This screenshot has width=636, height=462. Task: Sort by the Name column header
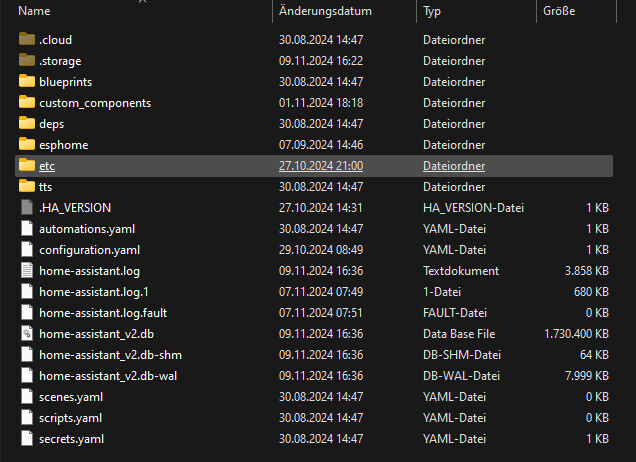click(x=35, y=12)
